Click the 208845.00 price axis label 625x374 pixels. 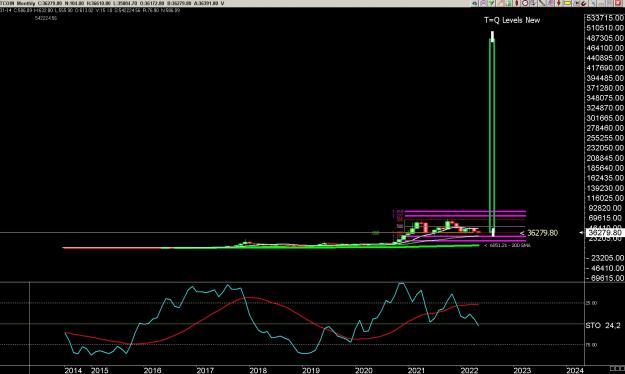[605, 158]
